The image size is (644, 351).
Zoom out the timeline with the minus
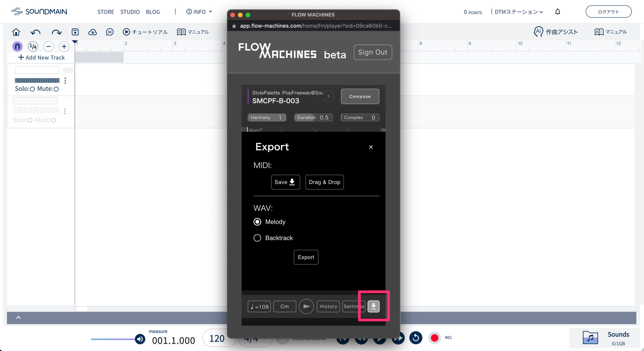point(49,46)
